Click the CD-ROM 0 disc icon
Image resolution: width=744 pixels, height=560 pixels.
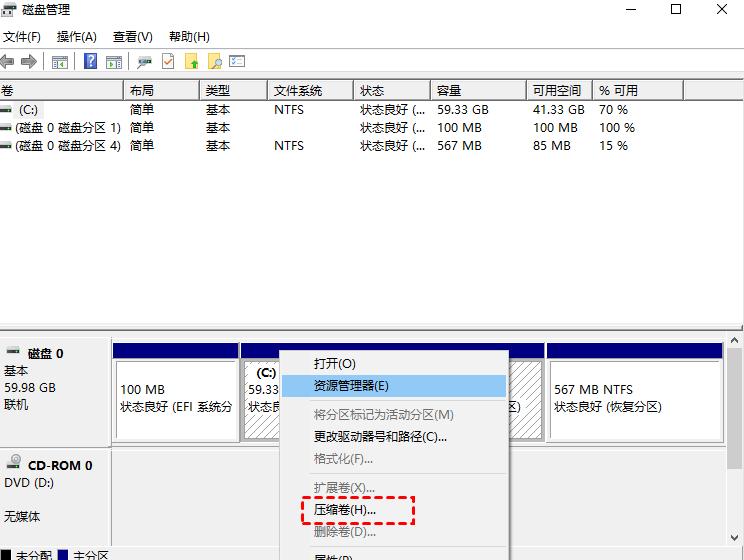[x=14, y=462]
